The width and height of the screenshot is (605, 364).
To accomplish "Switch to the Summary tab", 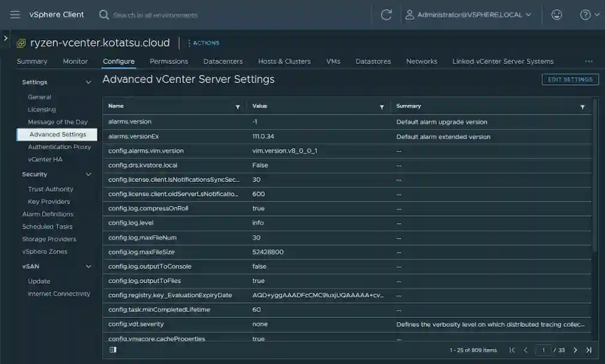I will 32,61.
